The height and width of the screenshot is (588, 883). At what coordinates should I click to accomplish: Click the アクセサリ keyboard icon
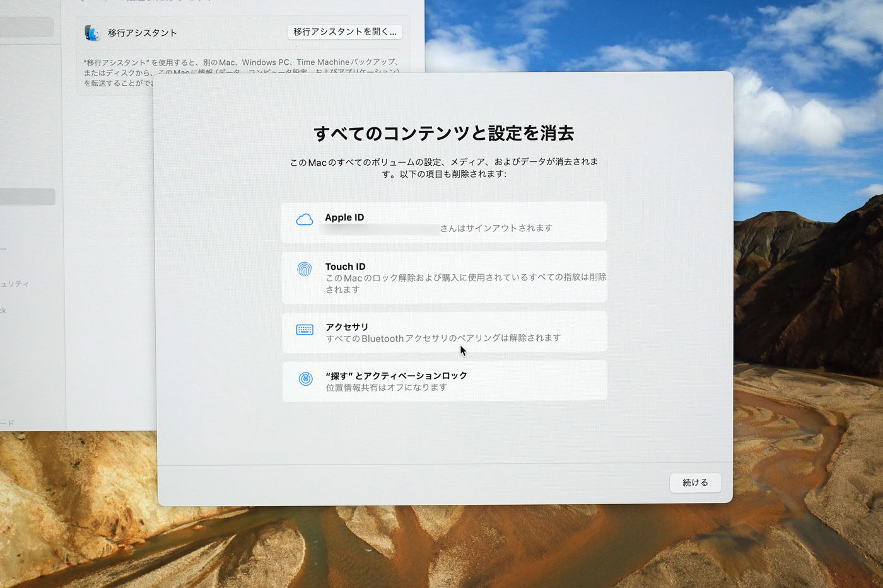pos(305,330)
